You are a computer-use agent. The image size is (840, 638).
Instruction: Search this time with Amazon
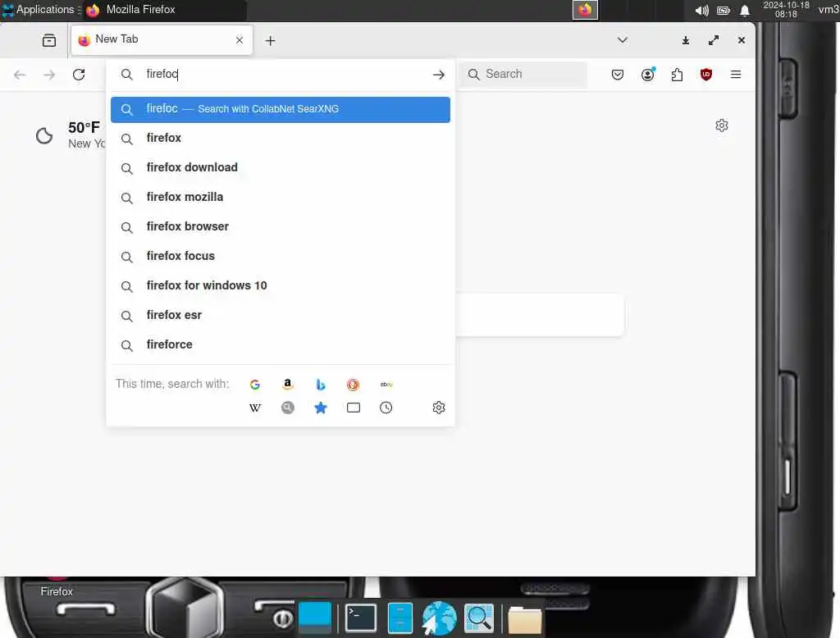click(288, 385)
